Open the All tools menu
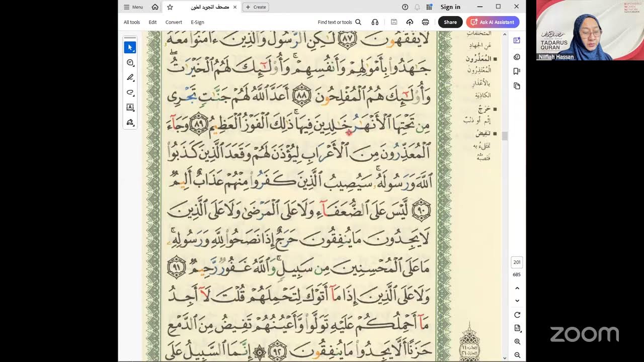 132,22
